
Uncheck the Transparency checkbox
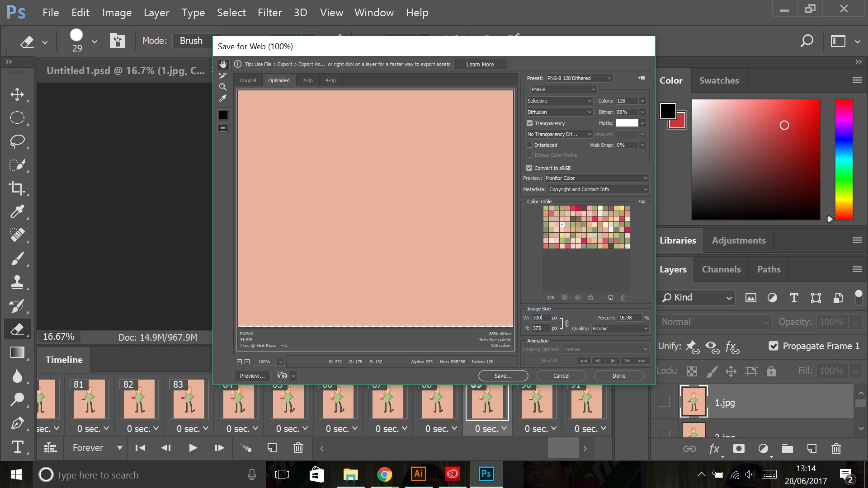pos(529,123)
